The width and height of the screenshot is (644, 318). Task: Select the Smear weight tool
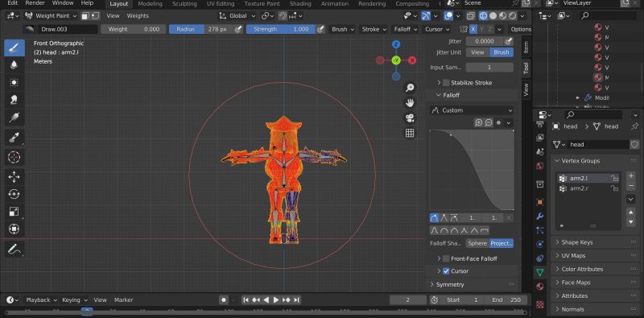click(x=14, y=100)
